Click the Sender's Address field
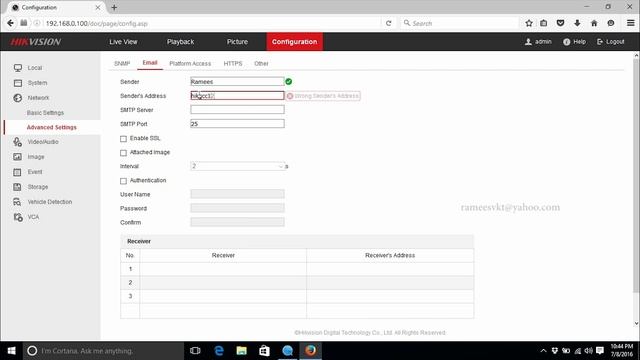 237,96
